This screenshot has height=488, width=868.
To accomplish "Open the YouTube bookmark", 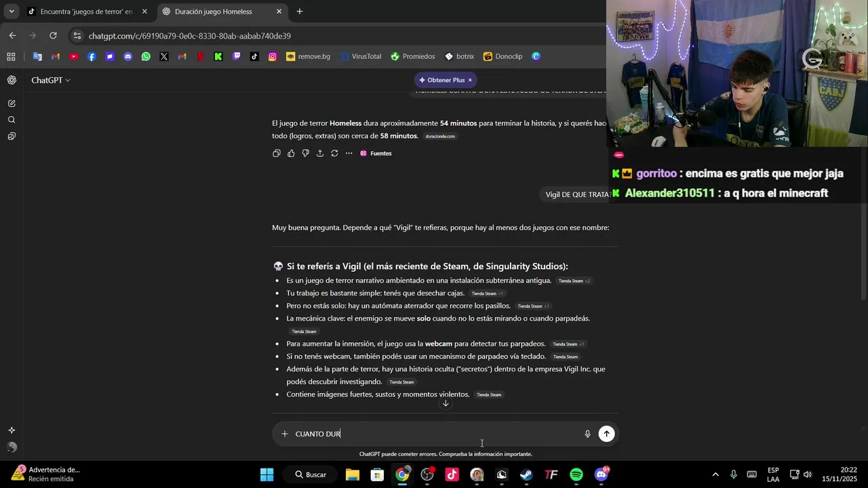I will click(x=73, y=56).
